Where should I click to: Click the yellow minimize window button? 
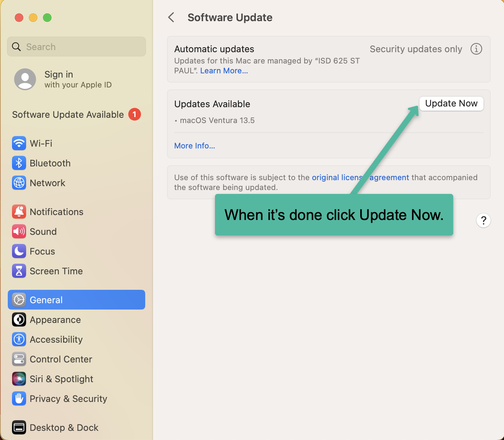click(33, 18)
